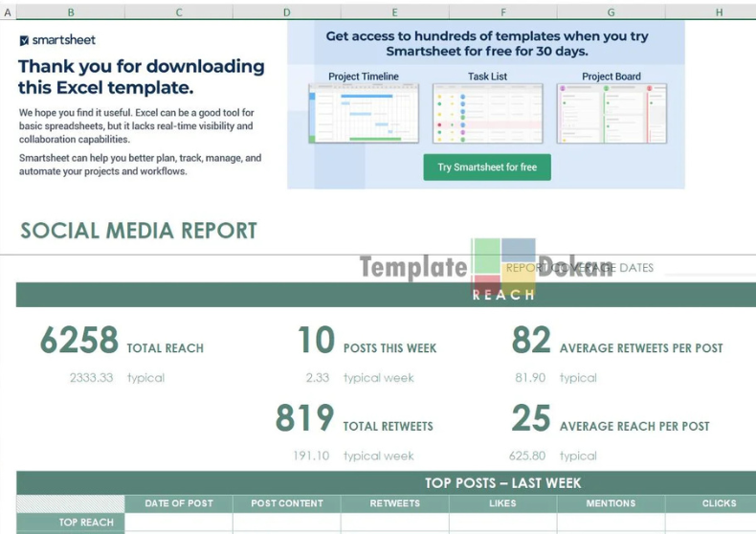Select column G header
The height and width of the screenshot is (534, 756).
(611, 12)
